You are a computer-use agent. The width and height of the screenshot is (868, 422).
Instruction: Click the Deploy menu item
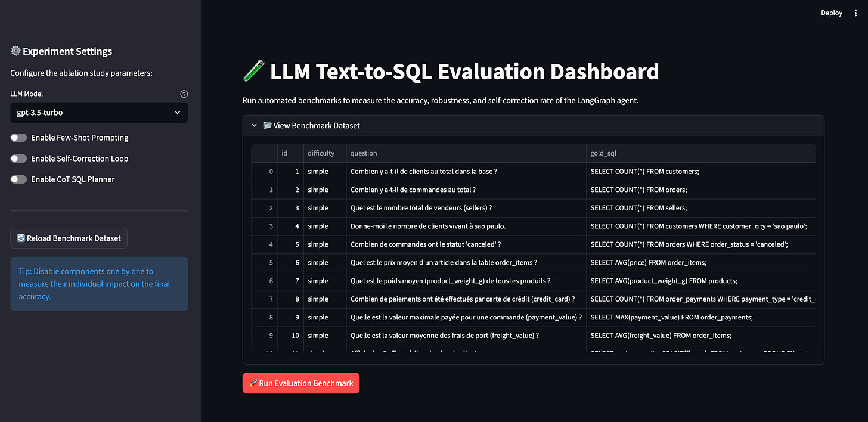[831, 13]
